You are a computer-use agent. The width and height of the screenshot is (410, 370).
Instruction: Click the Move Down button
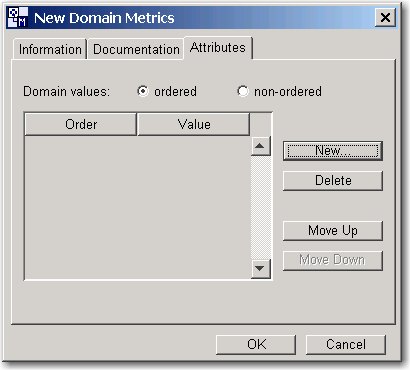pyautogui.click(x=333, y=260)
